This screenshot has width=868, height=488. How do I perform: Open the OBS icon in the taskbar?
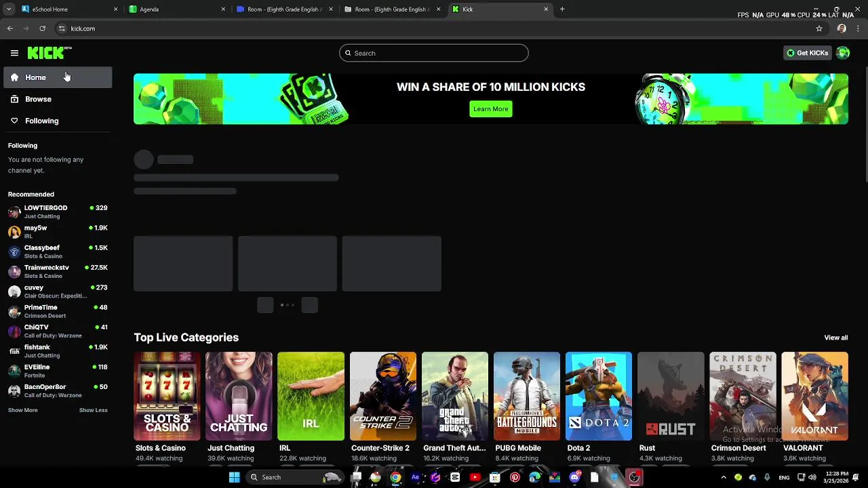tap(634, 477)
